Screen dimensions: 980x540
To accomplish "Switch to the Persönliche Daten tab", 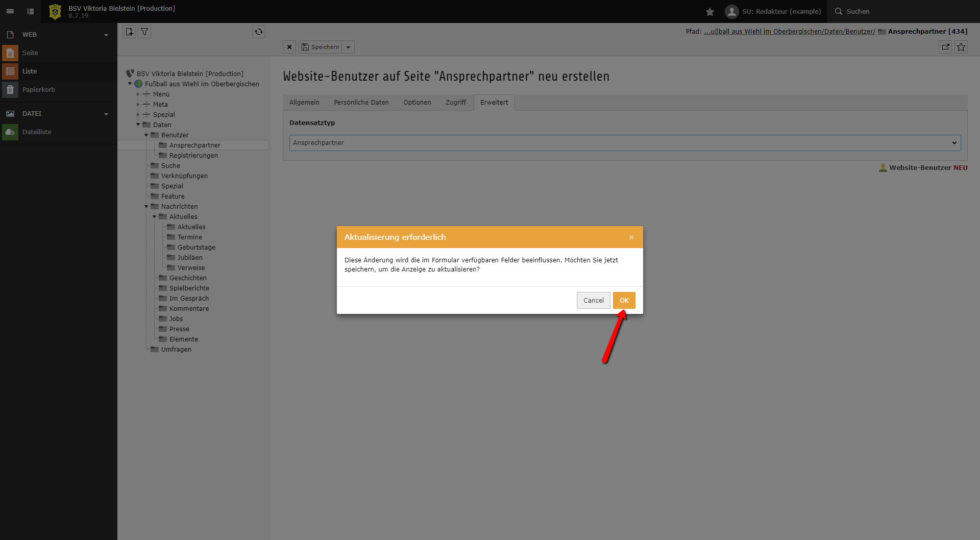I will 361,103.
